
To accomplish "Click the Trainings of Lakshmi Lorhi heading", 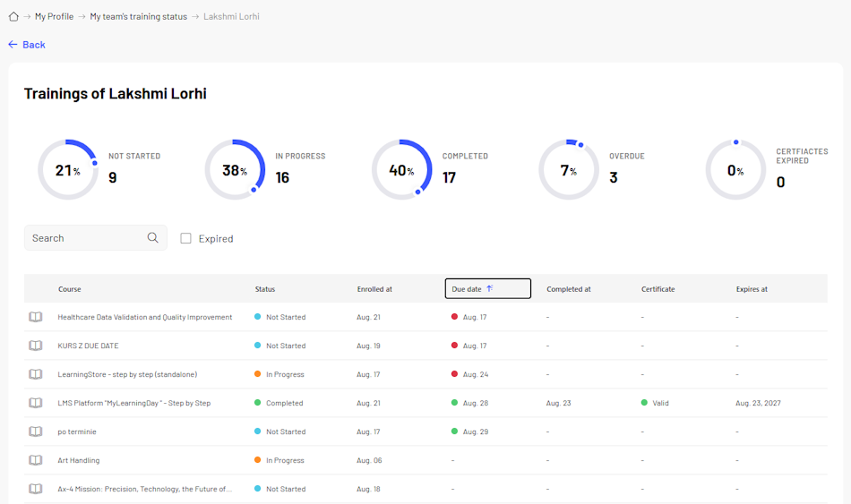I will click(115, 93).
